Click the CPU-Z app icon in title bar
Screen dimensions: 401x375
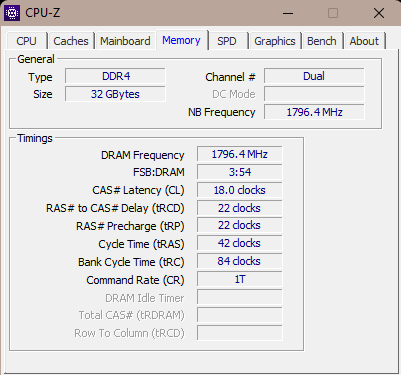pyautogui.click(x=12, y=13)
